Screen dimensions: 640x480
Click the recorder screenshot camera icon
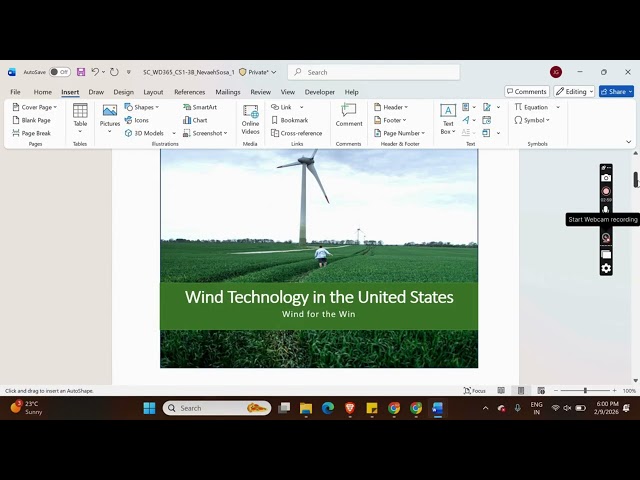click(x=606, y=178)
